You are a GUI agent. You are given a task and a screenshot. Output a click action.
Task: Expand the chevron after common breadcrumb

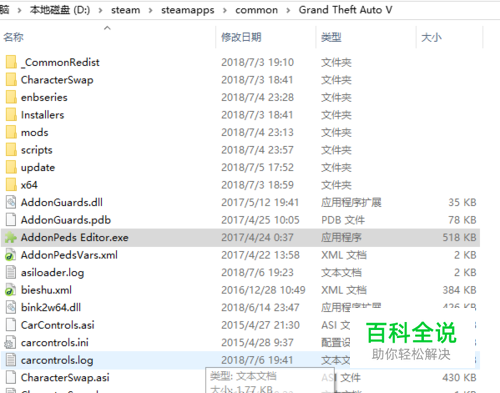[288, 10]
